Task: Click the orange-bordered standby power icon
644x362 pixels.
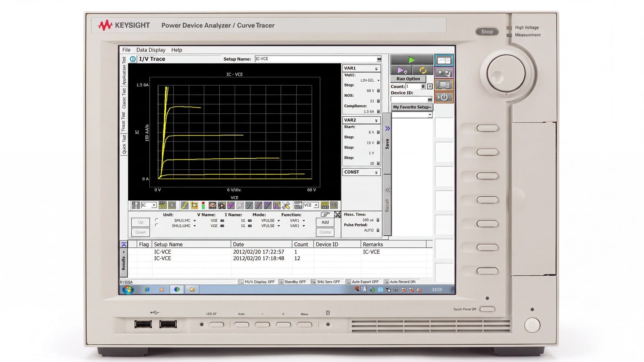Action: coord(444,97)
